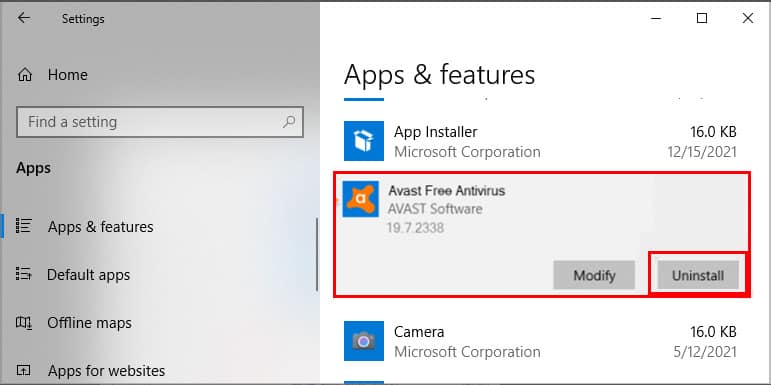Click the back arrow in Settings
Image resolution: width=771 pixels, height=385 pixels.
tap(23, 18)
